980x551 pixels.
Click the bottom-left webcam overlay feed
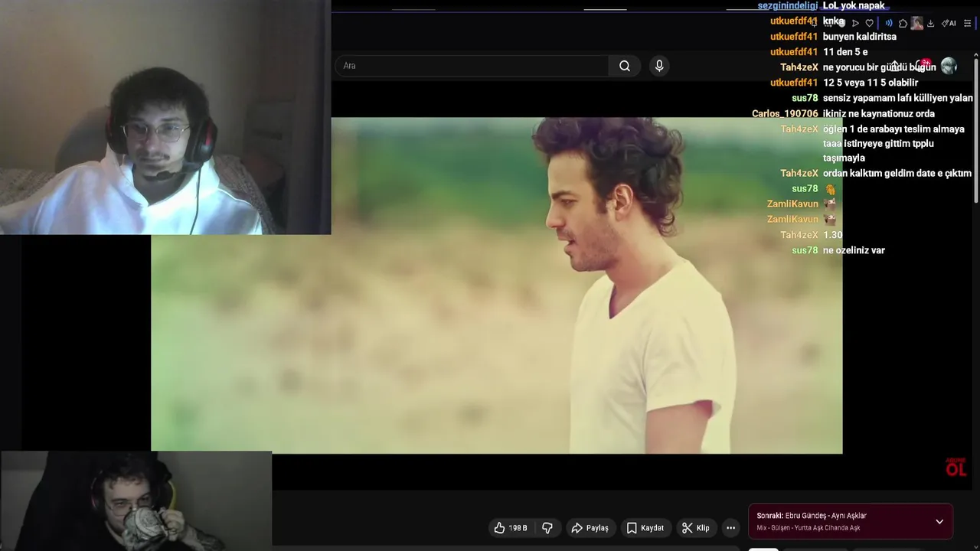click(136, 500)
